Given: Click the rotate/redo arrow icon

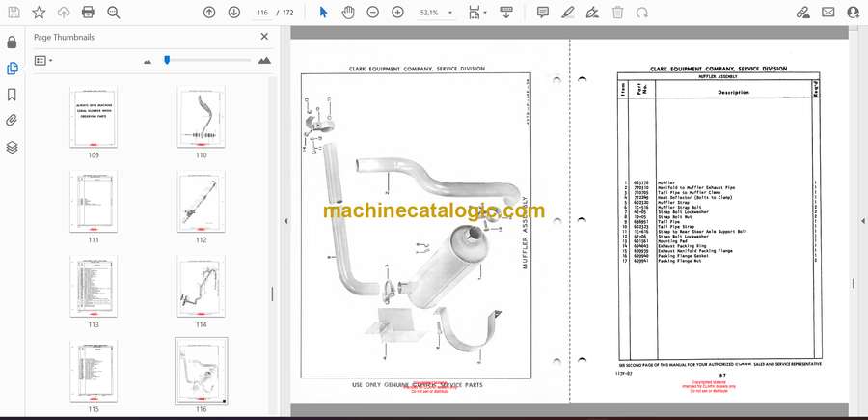Looking at the screenshot, I should pyautogui.click(x=642, y=13).
